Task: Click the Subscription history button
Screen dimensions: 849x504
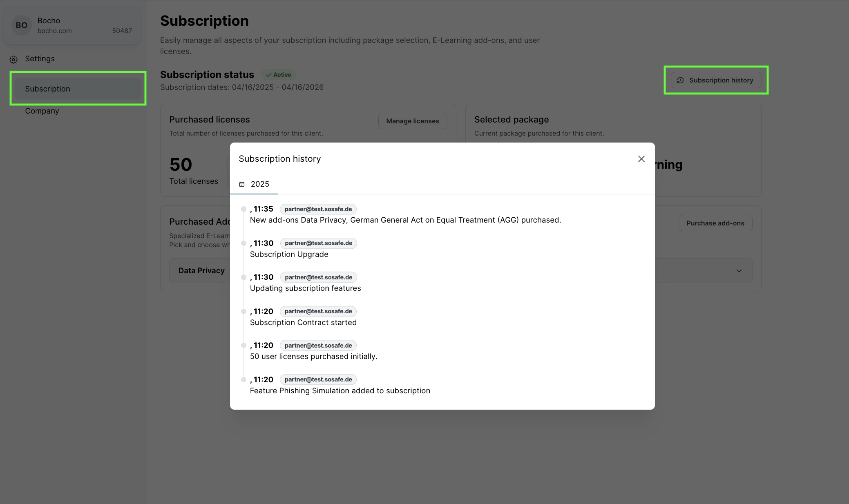Action: point(716,80)
